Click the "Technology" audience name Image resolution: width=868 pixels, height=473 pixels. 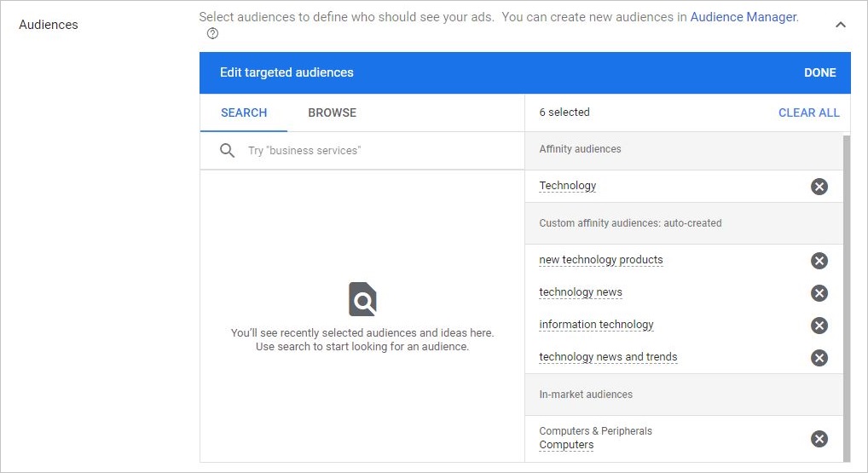tap(568, 186)
